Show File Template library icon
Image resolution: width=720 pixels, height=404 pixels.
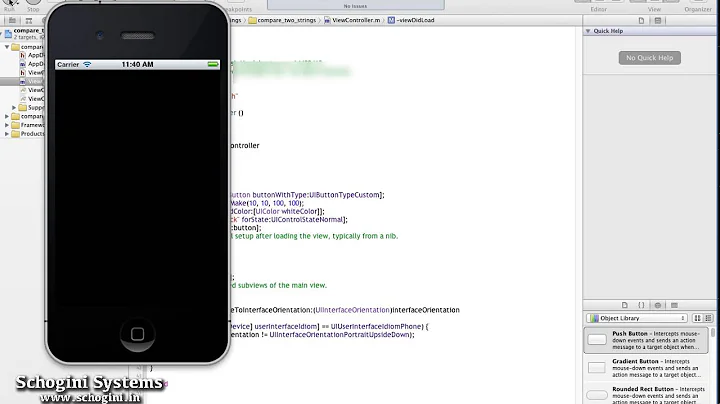(x=624, y=305)
